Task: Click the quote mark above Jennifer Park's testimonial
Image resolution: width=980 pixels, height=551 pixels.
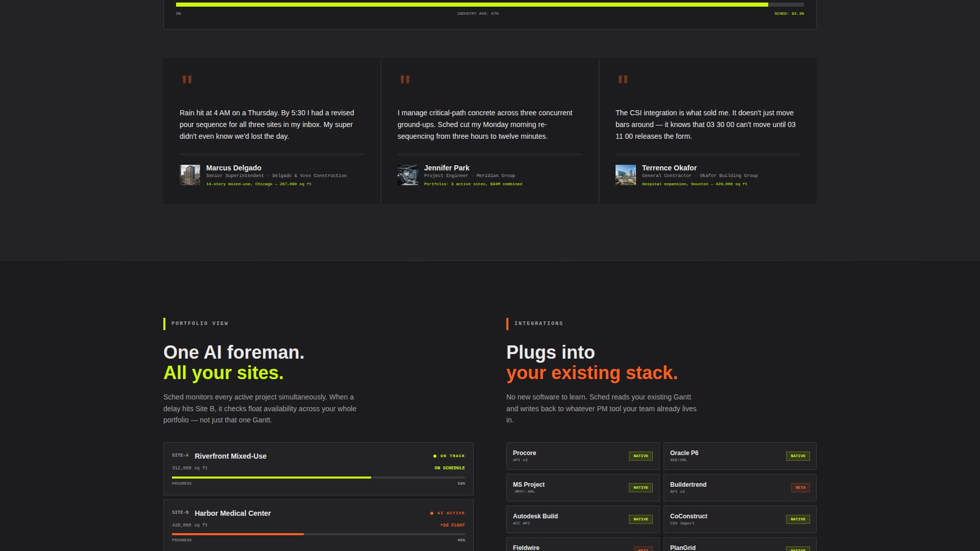Action: click(x=405, y=79)
